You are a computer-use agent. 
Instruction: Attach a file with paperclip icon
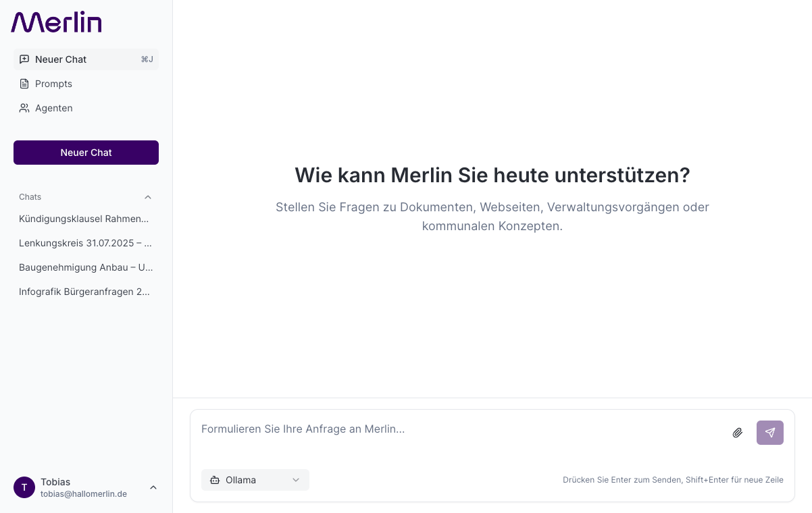[x=738, y=433]
